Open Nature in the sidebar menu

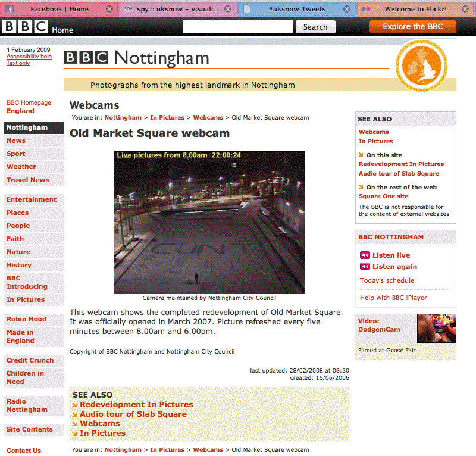point(34,252)
